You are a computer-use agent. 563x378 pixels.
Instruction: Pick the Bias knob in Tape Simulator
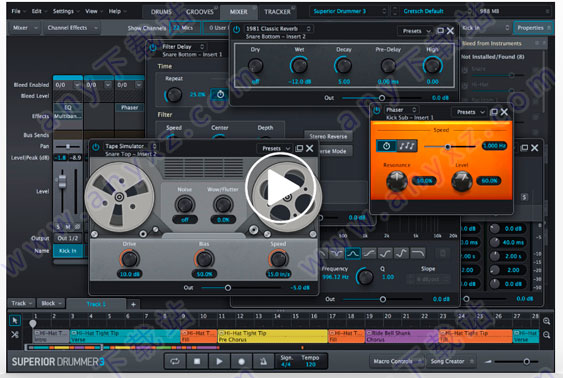204,258
